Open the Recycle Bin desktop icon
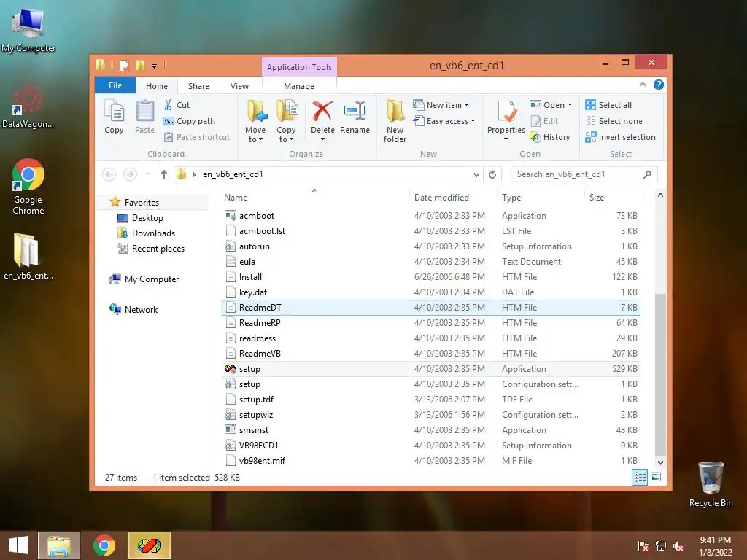The height and width of the screenshot is (560, 747). (x=711, y=484)
